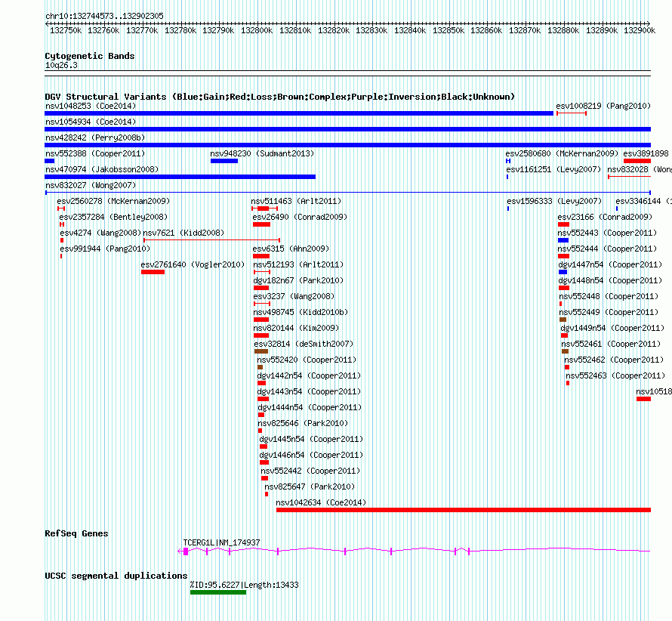Open the nsv428242 (Perry2008b) variant label
This screenshot has height=621, width=672.
pyautogui.click(x=95, y=137)
